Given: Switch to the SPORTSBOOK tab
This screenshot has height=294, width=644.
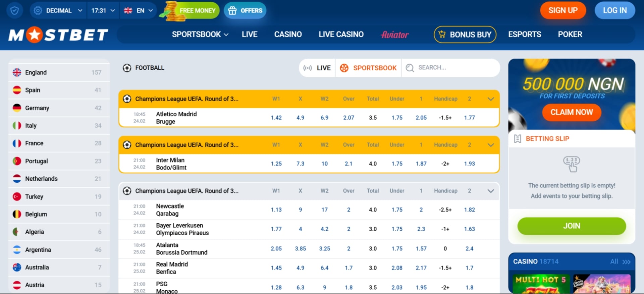Looking at the screenshot, I should (x=368, y=68).
